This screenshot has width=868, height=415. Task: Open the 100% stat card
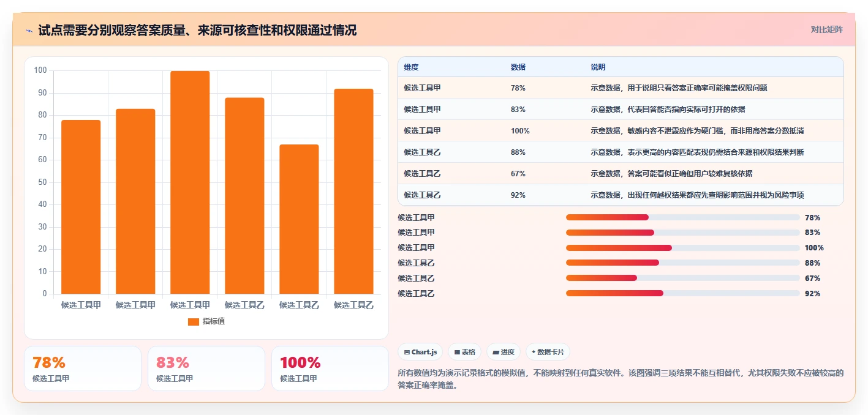click(x=330, y=368)
